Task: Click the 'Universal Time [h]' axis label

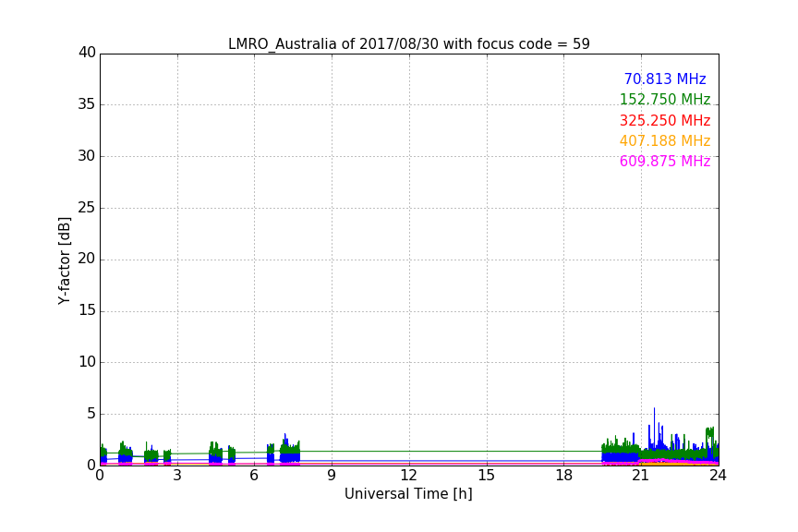Action: (x=408, y=494)
